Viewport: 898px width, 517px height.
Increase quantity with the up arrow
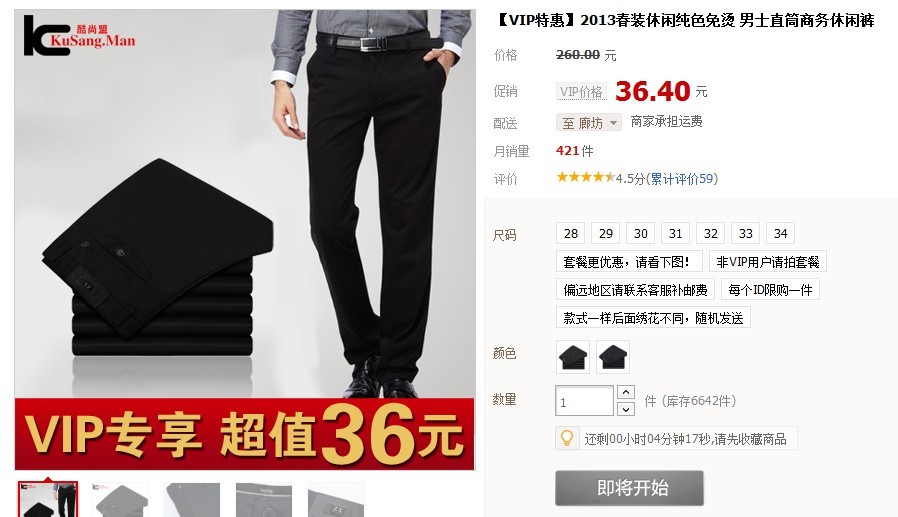626,392
